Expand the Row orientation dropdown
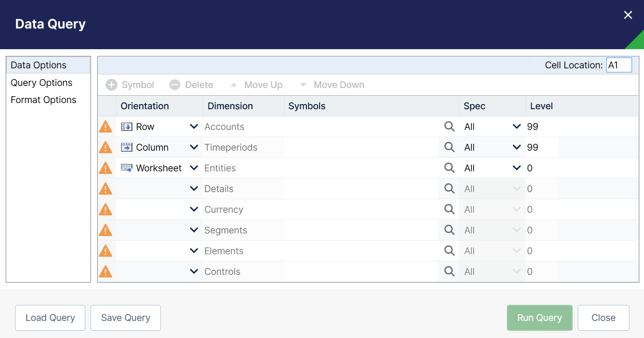The image size is (644, 338). tap(194, 127)
